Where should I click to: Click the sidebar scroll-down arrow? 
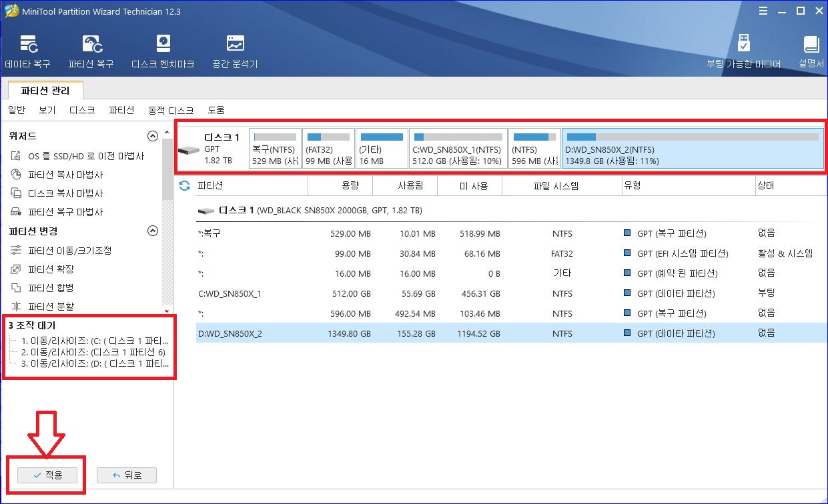point(168,310)
